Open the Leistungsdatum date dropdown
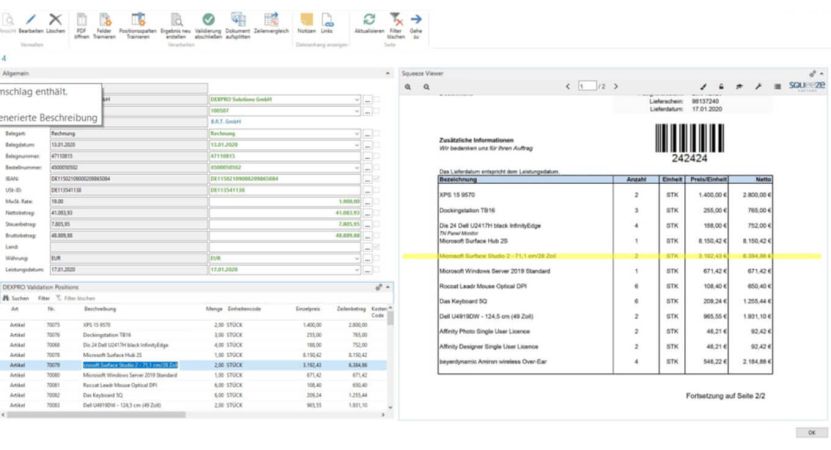 coord(356,269)
